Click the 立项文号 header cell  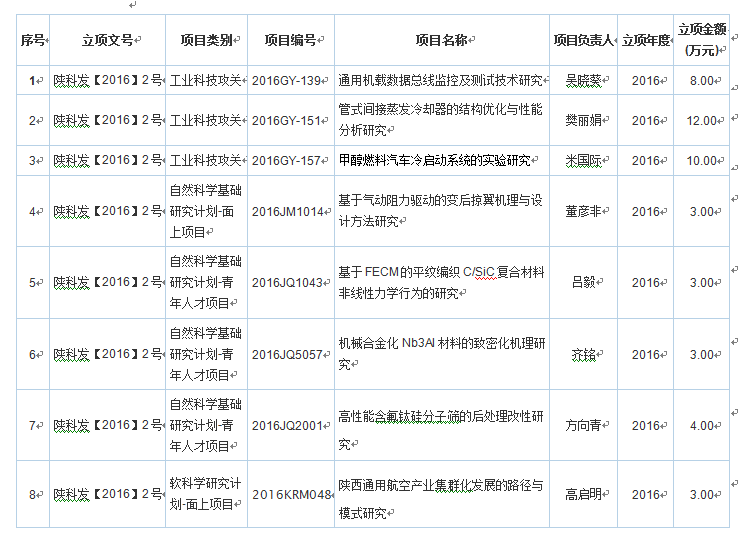107,40
